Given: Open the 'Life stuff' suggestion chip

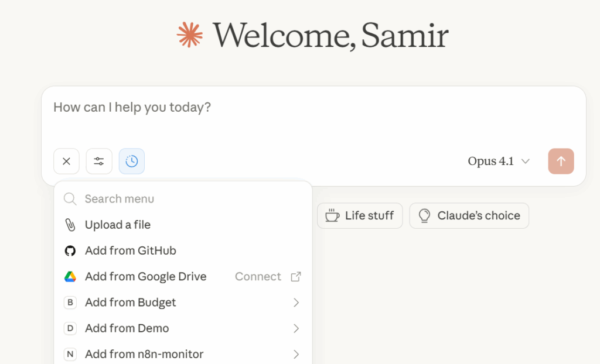Looking at the screenshot, I should pyautogui.click(x=360, y=215).
